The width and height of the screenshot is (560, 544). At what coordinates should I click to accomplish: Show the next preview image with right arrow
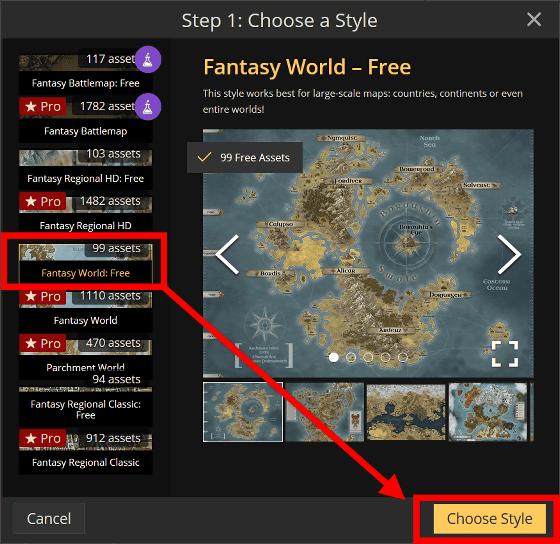509,254
